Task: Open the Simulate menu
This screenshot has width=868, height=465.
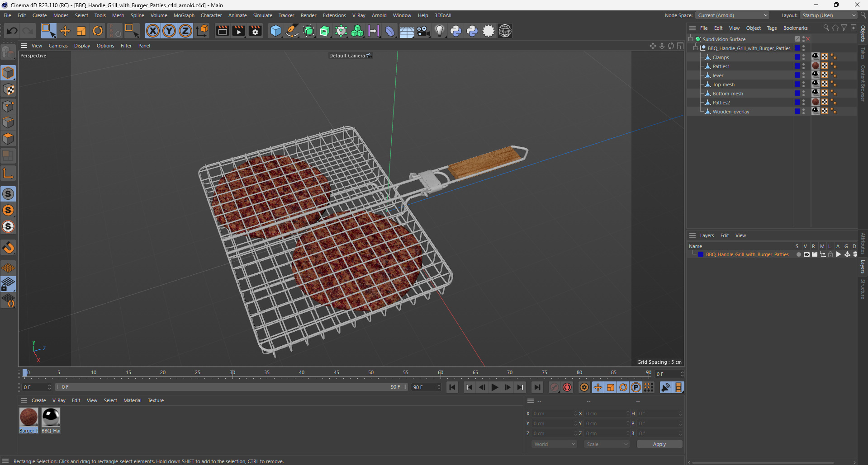Action: pos(262,15)
